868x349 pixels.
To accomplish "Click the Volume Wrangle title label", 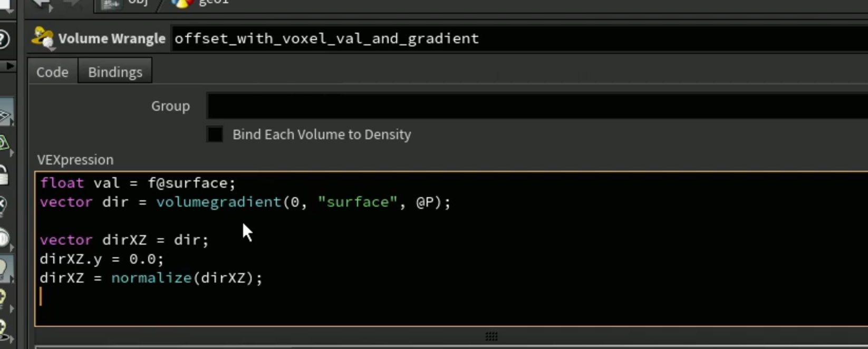I will 112,38.
